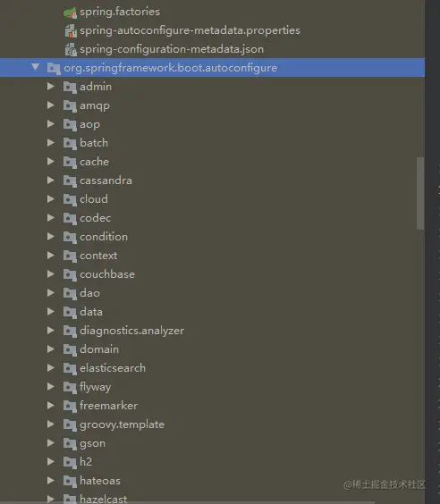Click the domain package folder icon
440x504 pixels.
70,349
